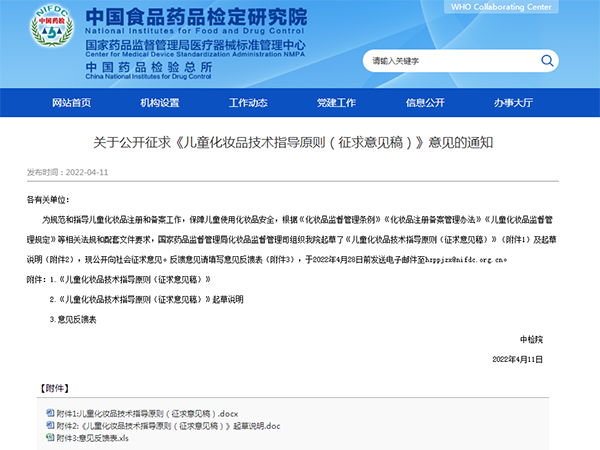
Task: Click the doc file icon beside 附件2
Action: coord(50,425)
